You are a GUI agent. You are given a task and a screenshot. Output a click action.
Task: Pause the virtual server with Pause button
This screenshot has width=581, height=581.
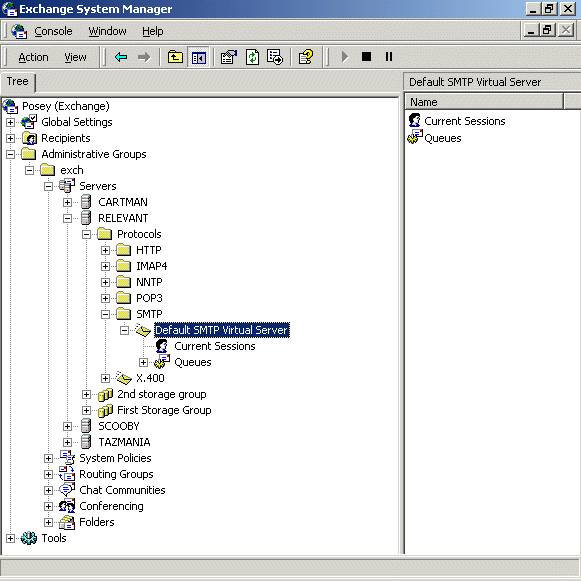(x=389, y=57)
